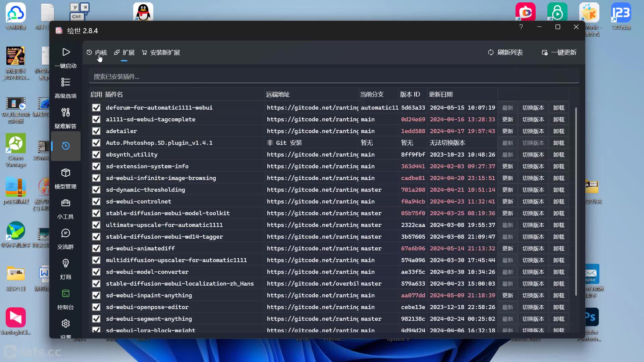Click 一键更新 button
This screenshot has height=362, width=644.
(x=559, y=53)
